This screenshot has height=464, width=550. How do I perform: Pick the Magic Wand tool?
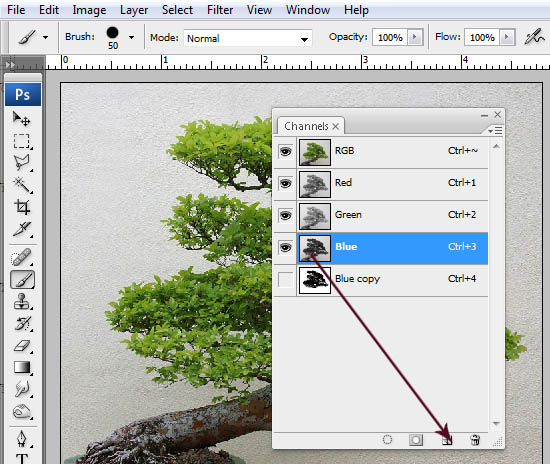coord(22,185)
